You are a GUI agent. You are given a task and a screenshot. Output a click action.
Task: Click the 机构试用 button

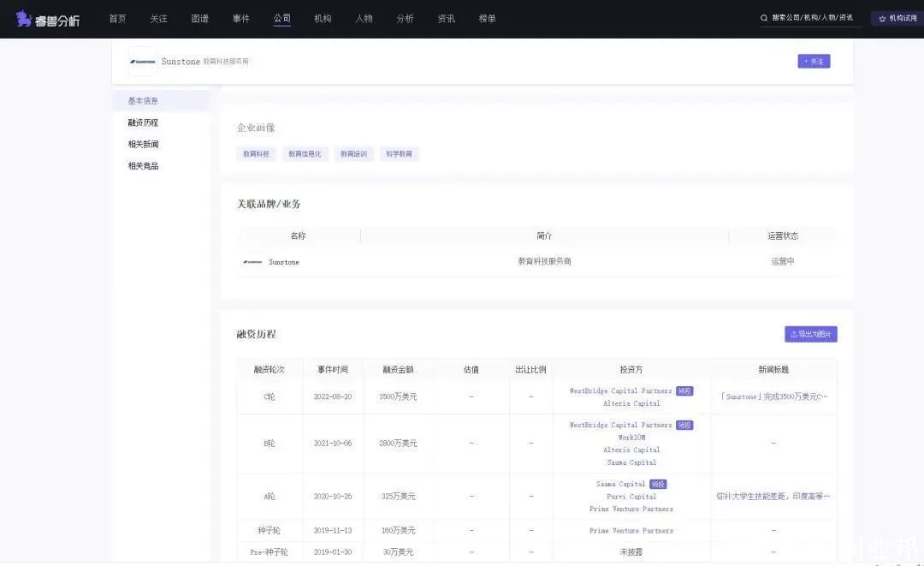897,18
